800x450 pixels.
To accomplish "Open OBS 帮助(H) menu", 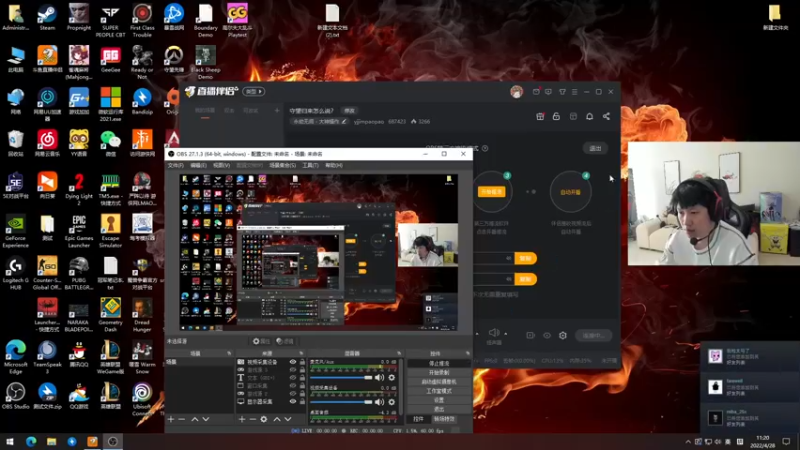I will click(x=334, y=165).
